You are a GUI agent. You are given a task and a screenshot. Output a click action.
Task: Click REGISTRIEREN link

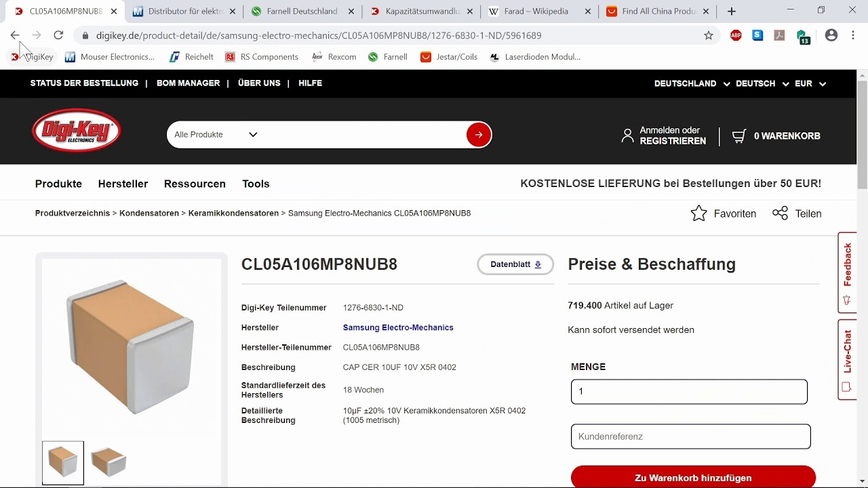pos(673,141)
